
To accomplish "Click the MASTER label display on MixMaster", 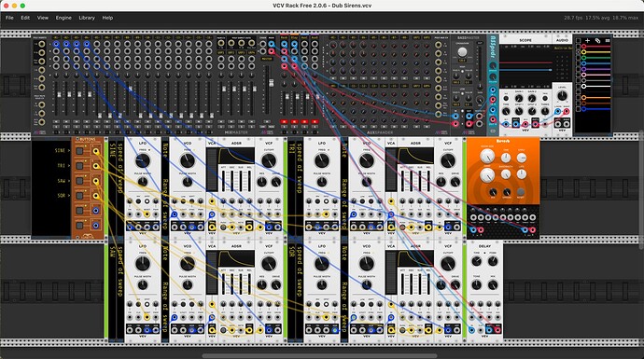I will (x=267, y=59).
